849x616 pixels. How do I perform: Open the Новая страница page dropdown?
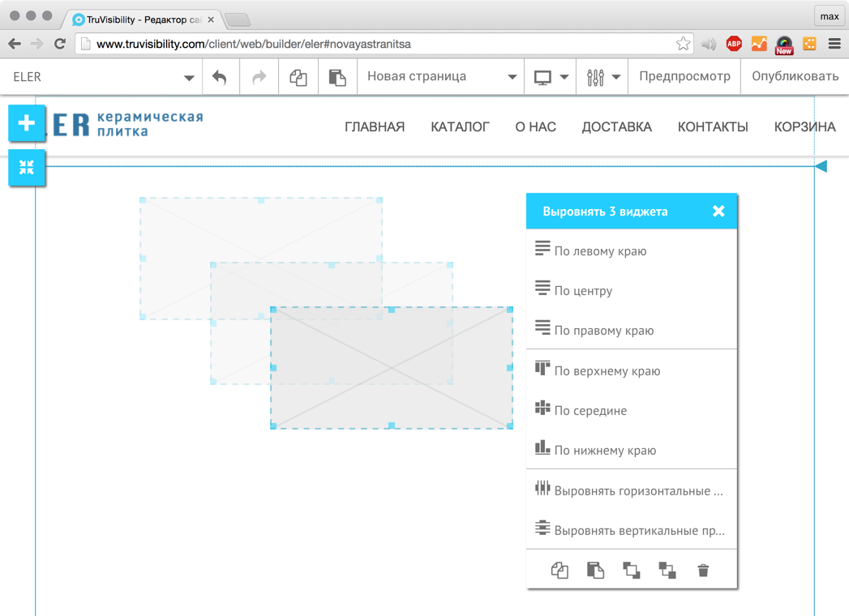441,77
